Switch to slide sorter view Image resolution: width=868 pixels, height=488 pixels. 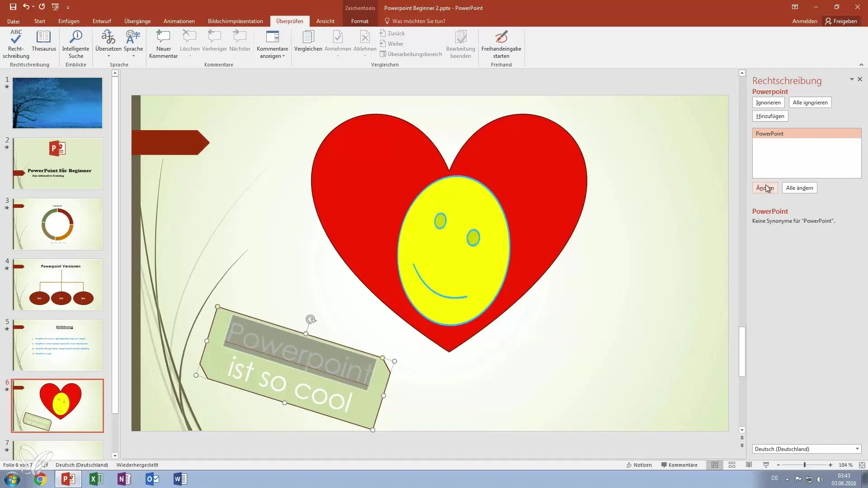(732, 465)
